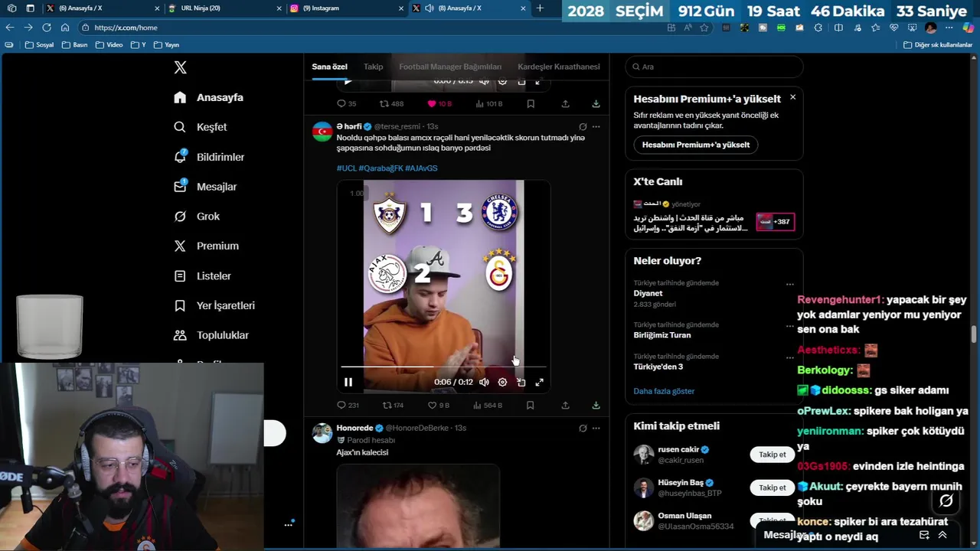Share the Ə hərfi tweet
The image size is (980, 551).
(565, 405)
